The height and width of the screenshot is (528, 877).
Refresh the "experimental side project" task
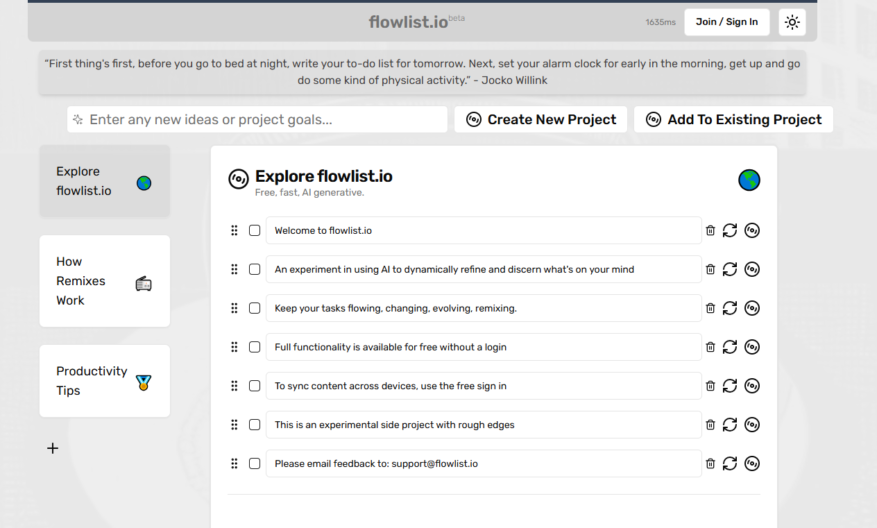click(730, 425)
